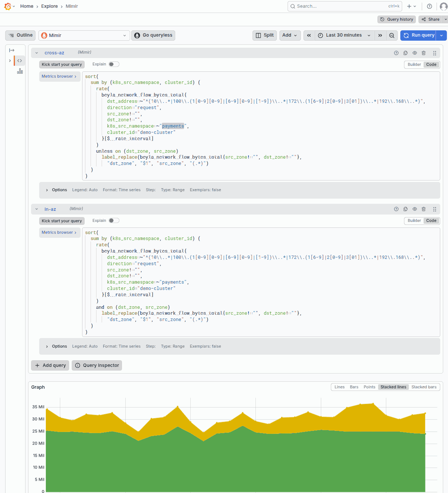
Task: Select the graph bar-chart icon in outline
Action: point(20,71)
